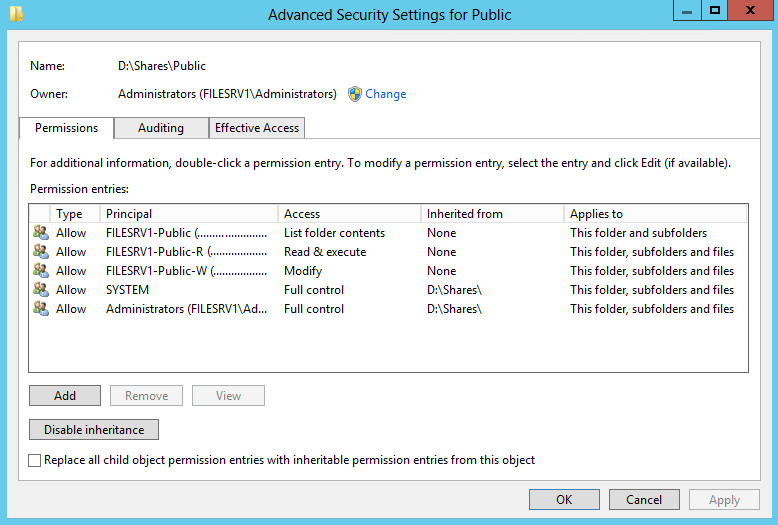The width and height of the screenshot is (778, 525).
Task: Click the group icon for Administrators entry
Action: point(41,309)
